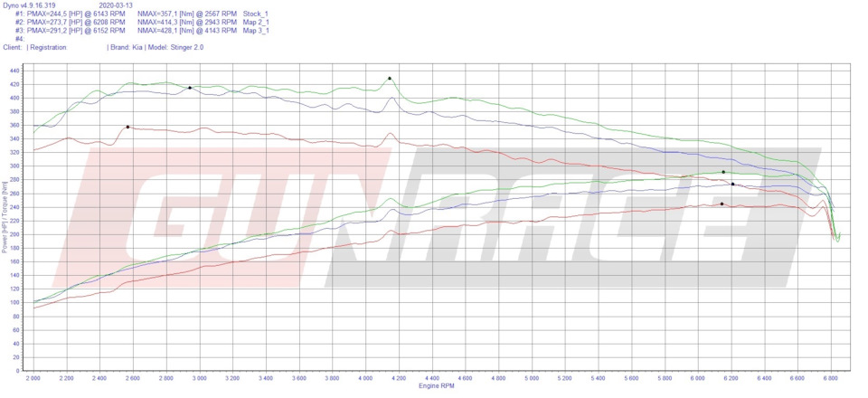
Task: Click the 20 label on the vertical axis
Action: coord(16,357)
